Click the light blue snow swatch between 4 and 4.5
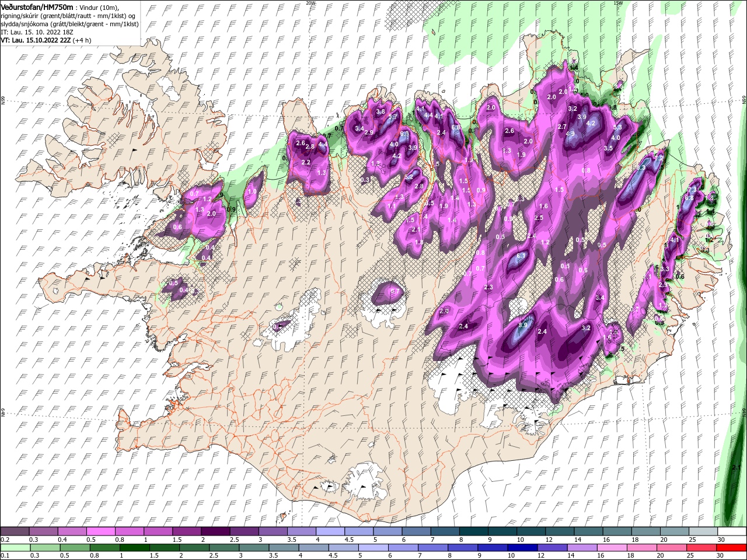747x560 pixels. point(330,531)
